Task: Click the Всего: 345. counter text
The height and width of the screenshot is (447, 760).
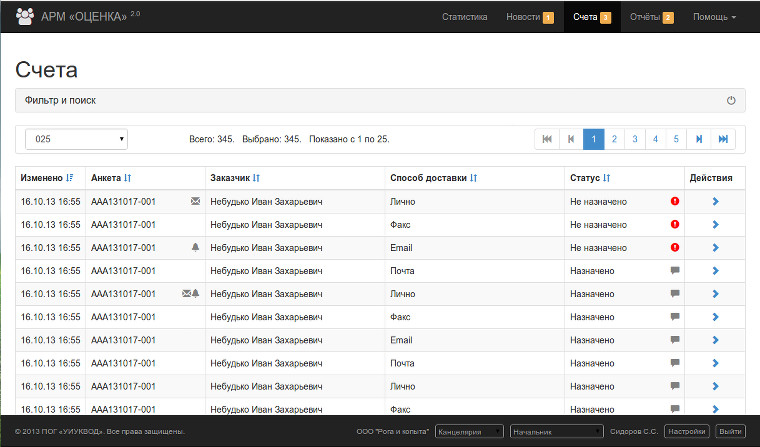Action: (212, 139)
